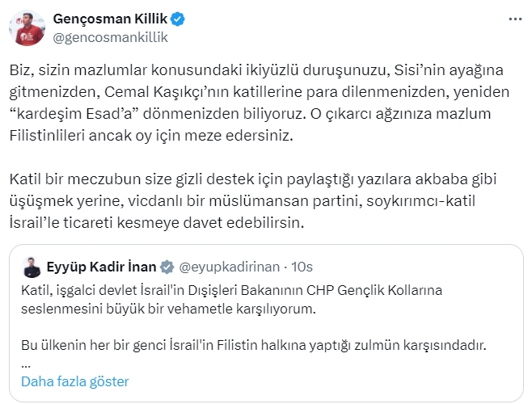Viewport: 532px width, 404px height.
Task: Visit the @gencosmankillik handle
Action: coord(110,37)
